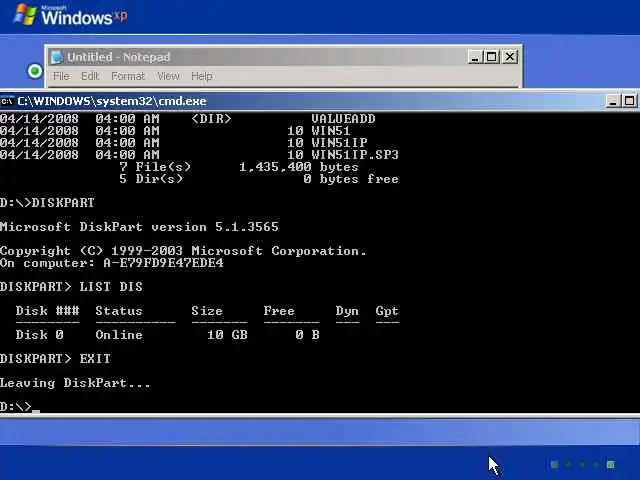Click the Copyright Microsoft Corporation line
Screen dimensions: 640x480
(x=183, y=251)
